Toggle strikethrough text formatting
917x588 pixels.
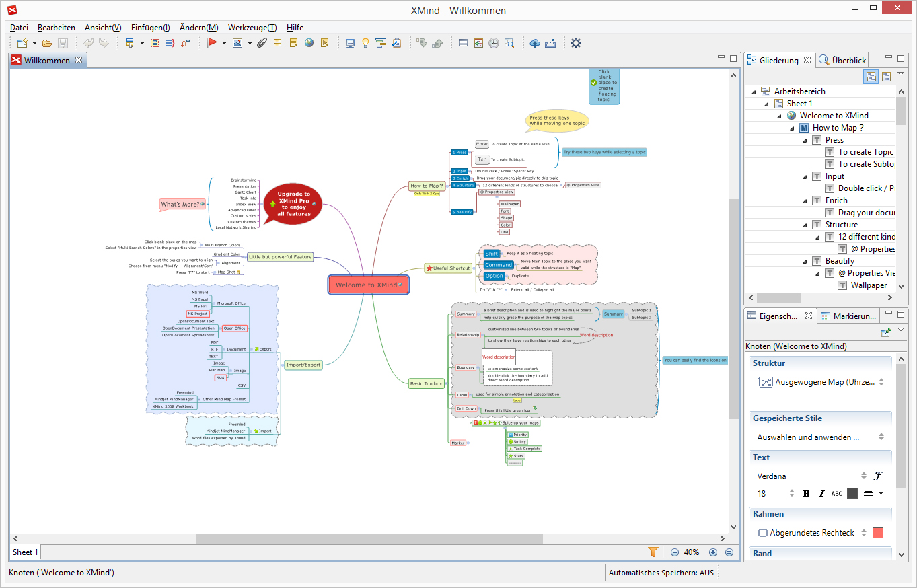[836, 493]
